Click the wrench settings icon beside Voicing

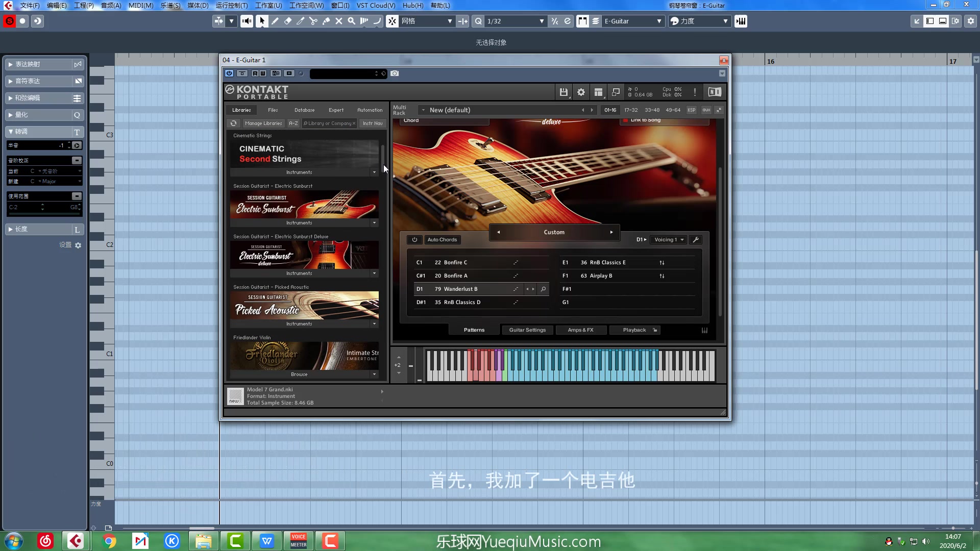[x=696, y=240]
